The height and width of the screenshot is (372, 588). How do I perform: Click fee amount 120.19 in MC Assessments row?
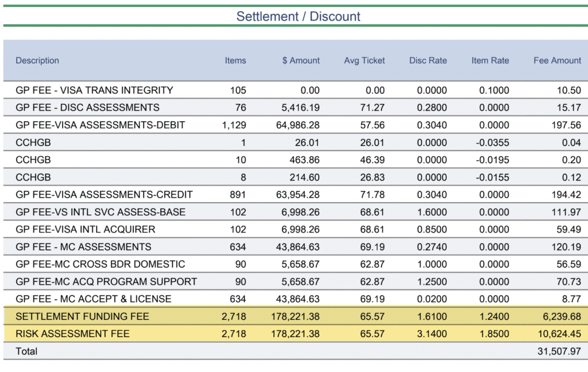pos(566,247)
